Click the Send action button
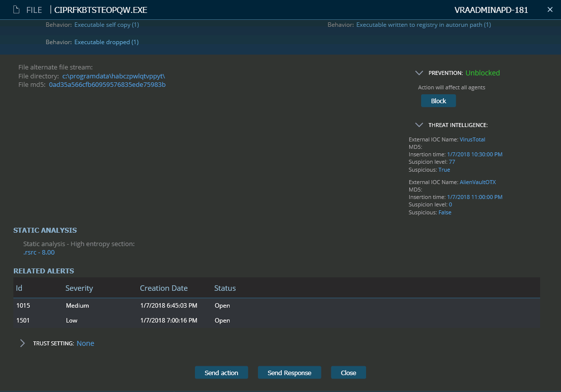The height and width of the screenshot is (392, 561). point(221,372)
